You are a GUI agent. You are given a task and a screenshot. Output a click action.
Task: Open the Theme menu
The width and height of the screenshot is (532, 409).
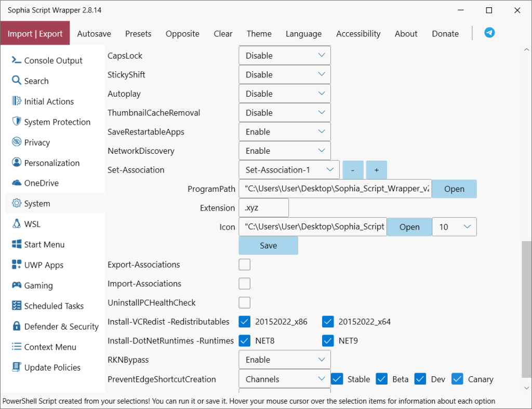click(259, 33)
